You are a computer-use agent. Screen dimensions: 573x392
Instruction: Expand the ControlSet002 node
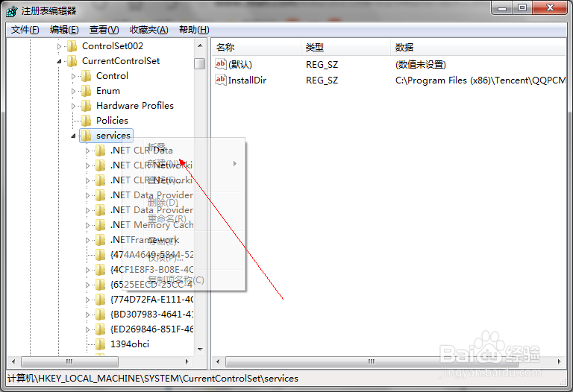click(x=59, y=46)
